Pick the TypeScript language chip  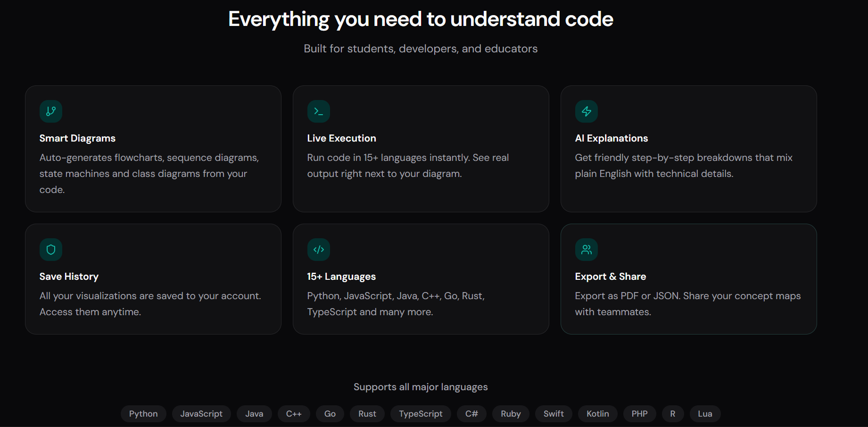421,414
